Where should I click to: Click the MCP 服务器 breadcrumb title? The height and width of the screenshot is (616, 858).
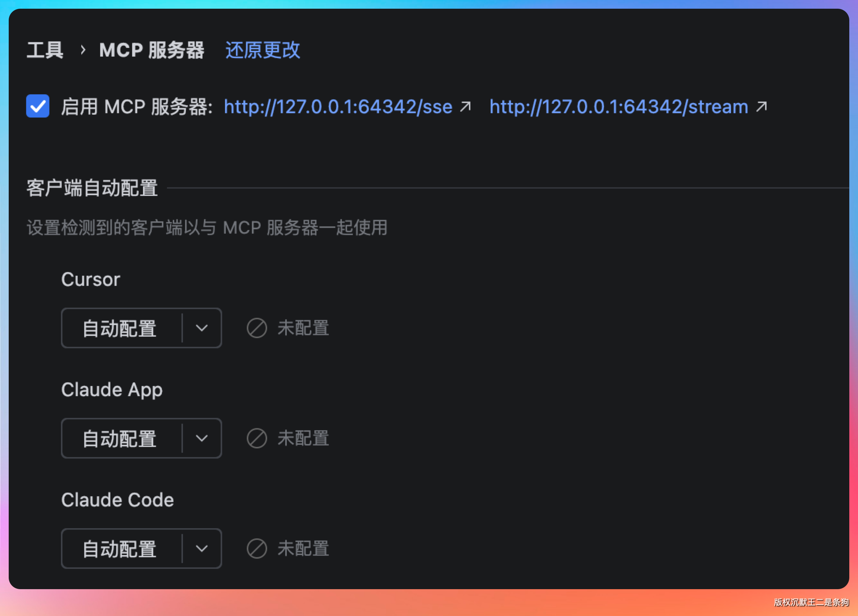[x=152, y=50]
